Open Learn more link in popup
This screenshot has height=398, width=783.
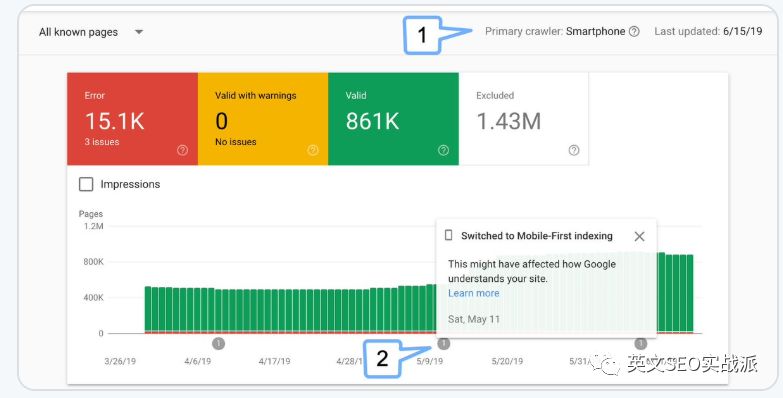tap(473, 293)
